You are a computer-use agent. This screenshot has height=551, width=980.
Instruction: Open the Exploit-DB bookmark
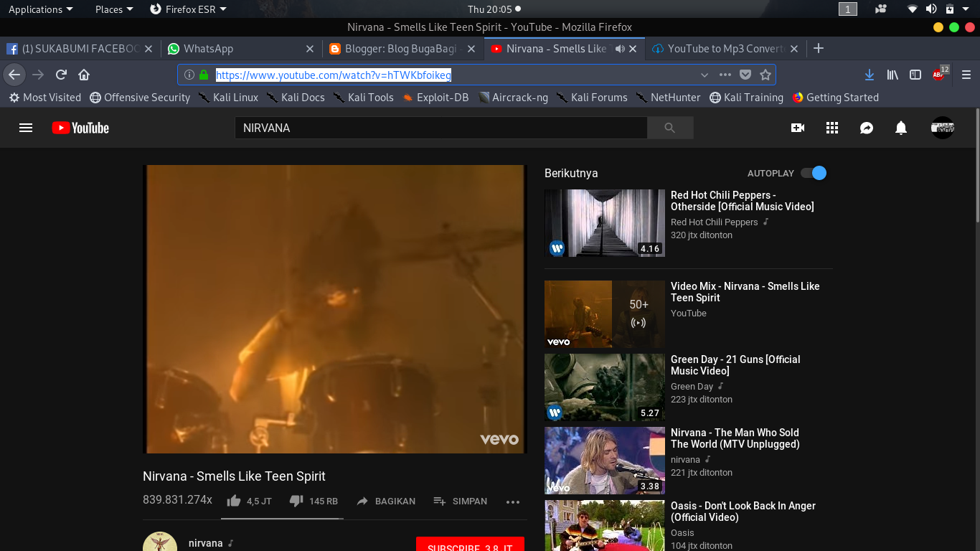pyautogui.click(x=435, y=98)
